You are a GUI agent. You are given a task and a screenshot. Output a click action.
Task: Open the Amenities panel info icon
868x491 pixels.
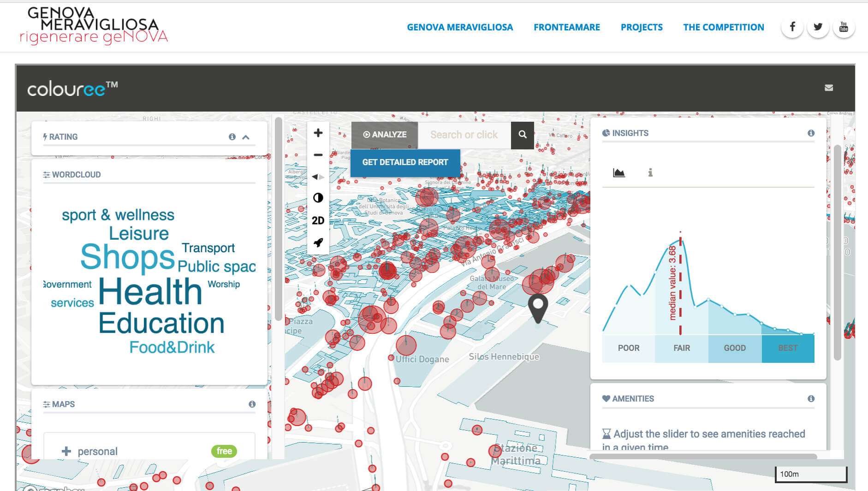click(811, 398)
